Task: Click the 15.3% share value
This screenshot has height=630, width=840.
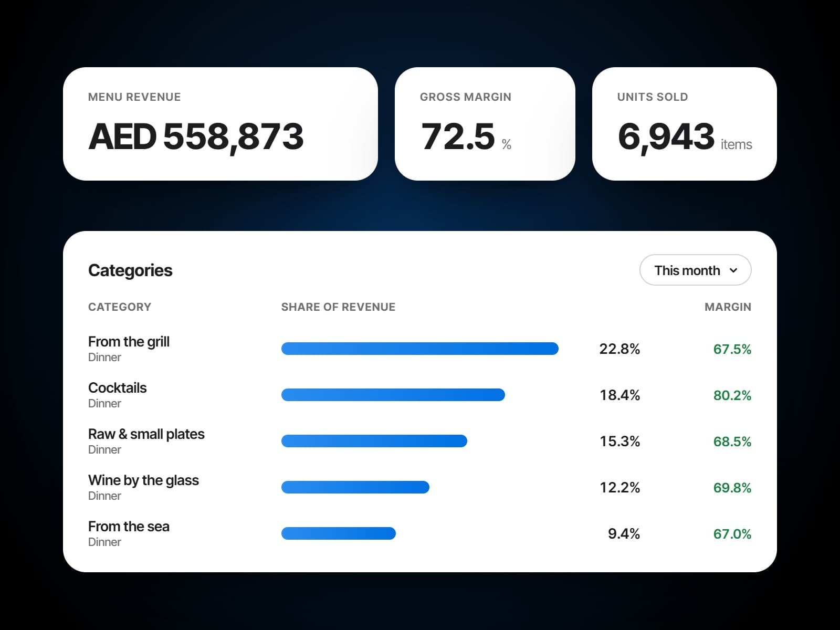Action: [x=619, y=441]
